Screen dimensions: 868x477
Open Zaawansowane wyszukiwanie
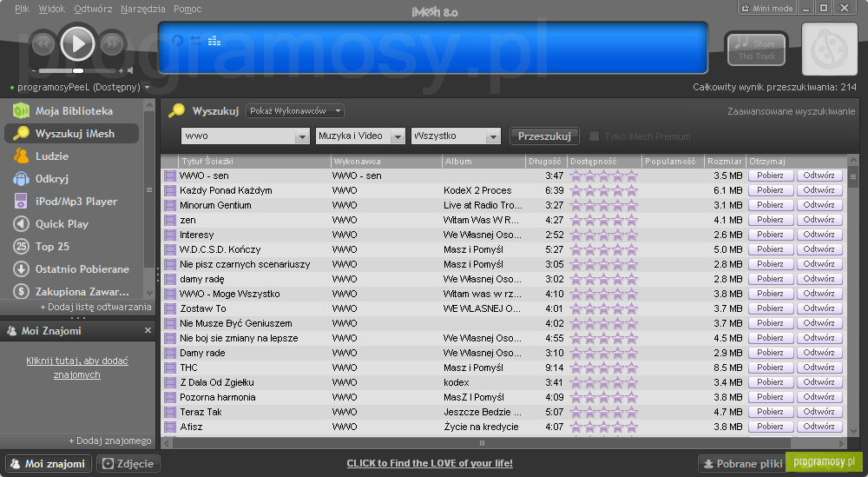pyautogui.click(x=791, y=111)
